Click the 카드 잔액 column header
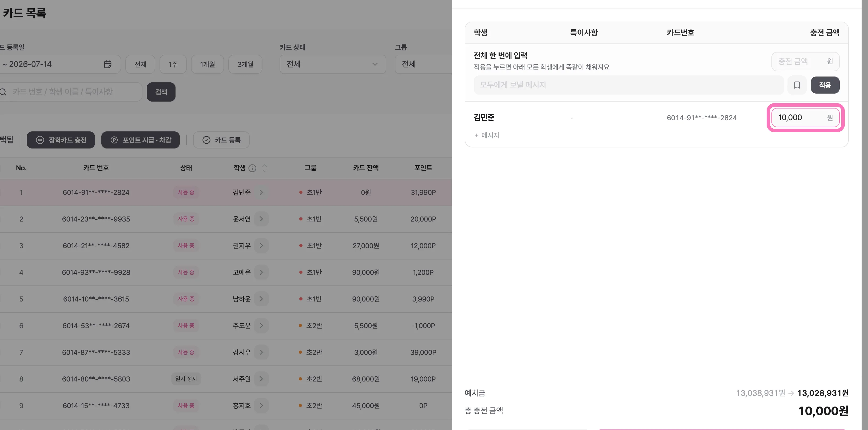This screenshot has width=868, height=430. pos(366,168)
